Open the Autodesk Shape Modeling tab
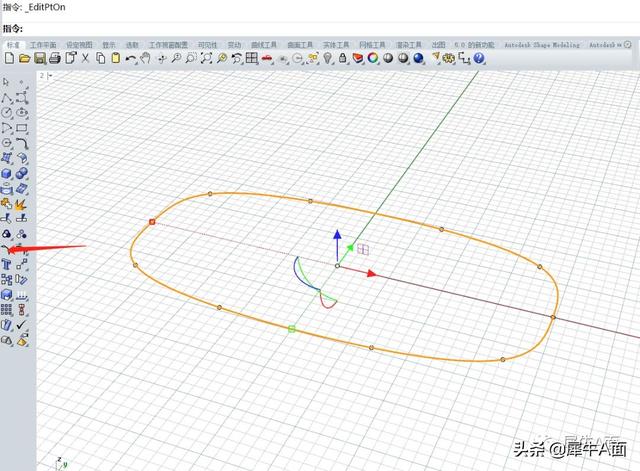640x471 pixels. pyautogui.click(x=542, y=44)
